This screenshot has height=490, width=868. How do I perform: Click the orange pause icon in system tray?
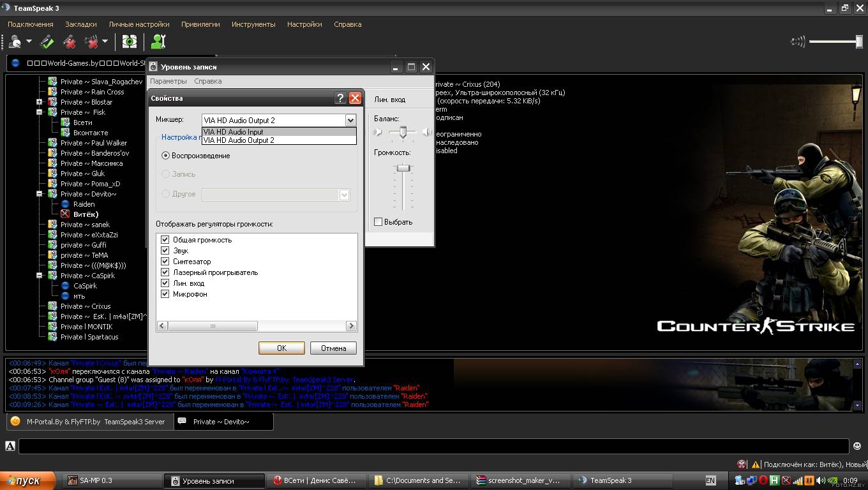coord(809,480)
